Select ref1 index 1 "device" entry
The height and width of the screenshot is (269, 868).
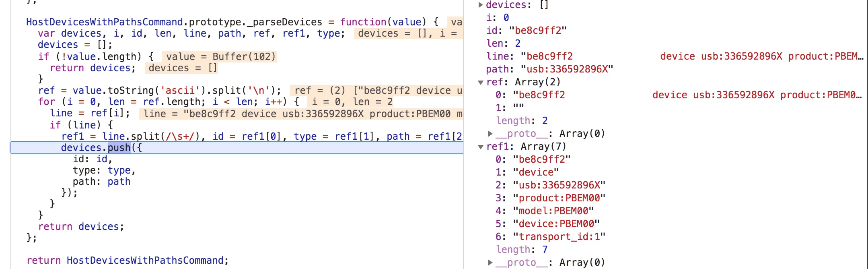[x=527, y=172]
